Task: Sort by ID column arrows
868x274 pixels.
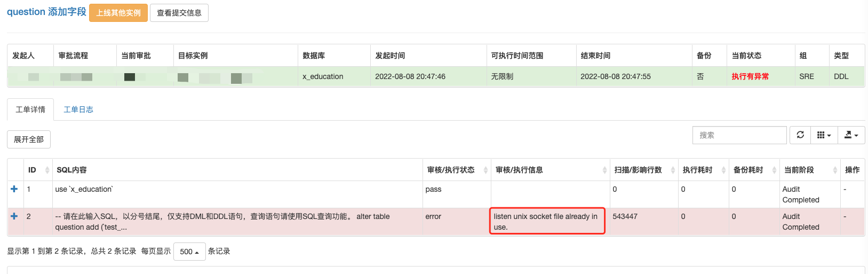Action: [47, 170]
